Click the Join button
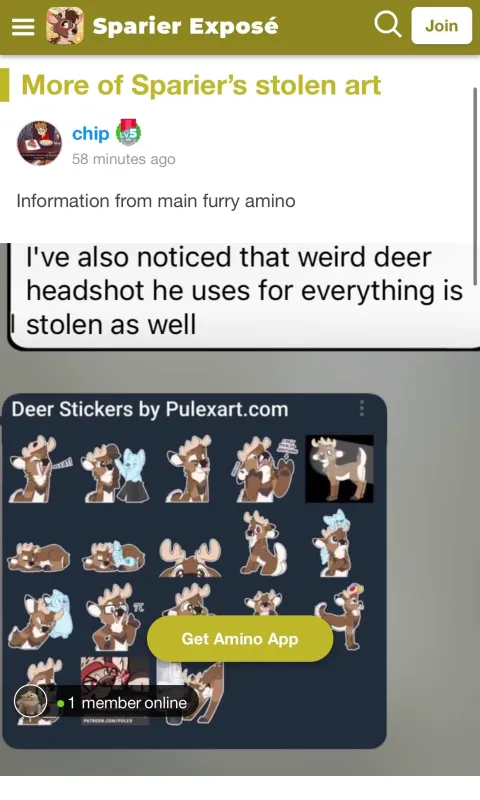This screenshot has width=480, height=800. pyautogui.click(x=441, y=26)
